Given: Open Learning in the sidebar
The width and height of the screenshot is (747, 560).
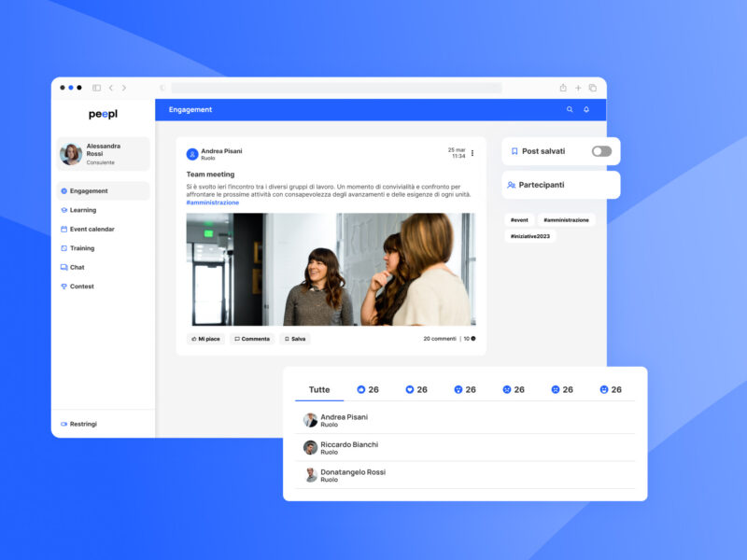Looking at the screenshot, I should click(82, 210).
